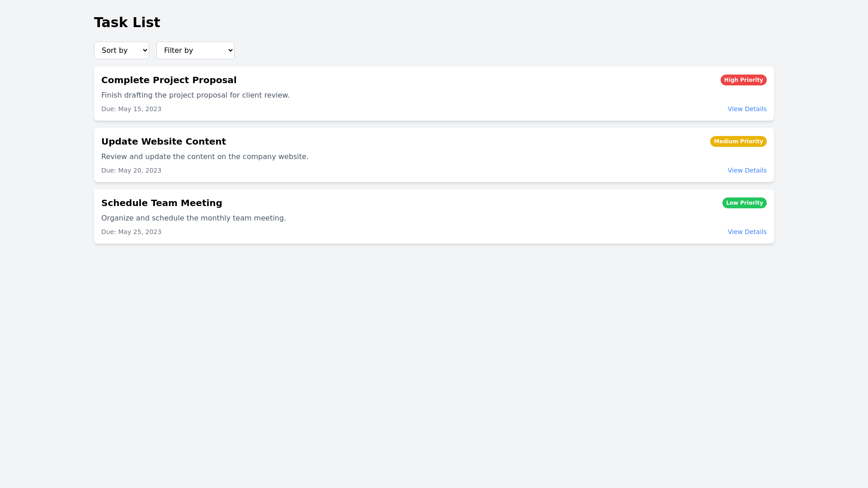Click the High Priority badge
The height and width of the screenshot is (488, 868).
pyautogui.click(x=744, y=80)
